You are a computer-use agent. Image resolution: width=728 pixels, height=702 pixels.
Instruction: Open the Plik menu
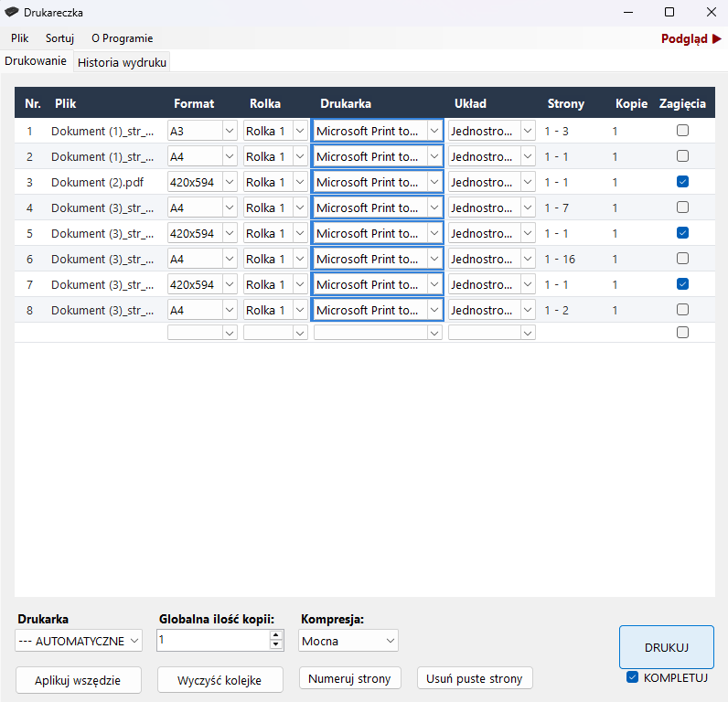[x=20, y=38]
